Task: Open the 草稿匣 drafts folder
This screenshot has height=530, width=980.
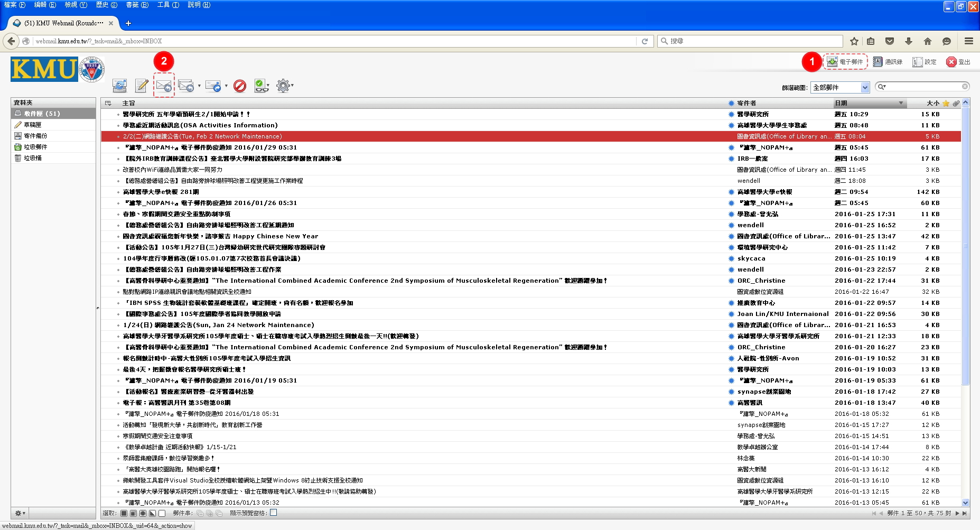Action: coord(53,125)
